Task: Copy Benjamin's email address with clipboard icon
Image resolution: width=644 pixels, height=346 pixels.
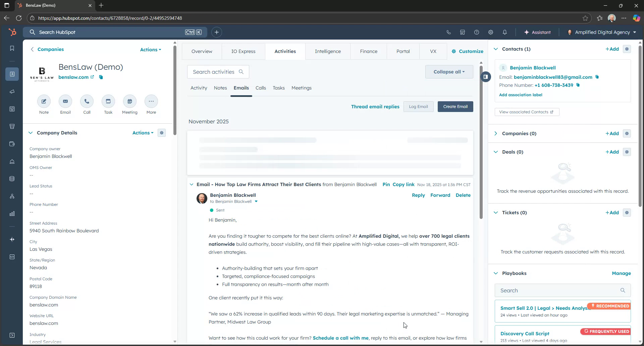Action: click(597, 77)
